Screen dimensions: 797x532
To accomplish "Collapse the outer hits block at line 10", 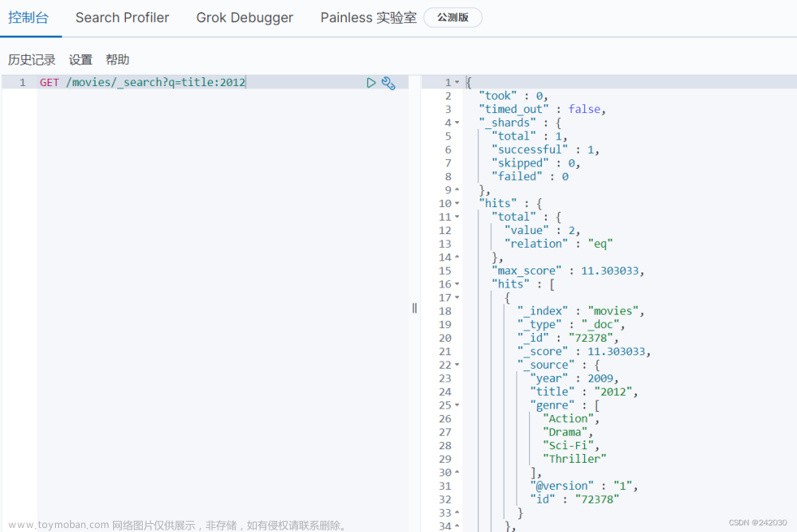I will pyautogui.click(x=457, y=204).
